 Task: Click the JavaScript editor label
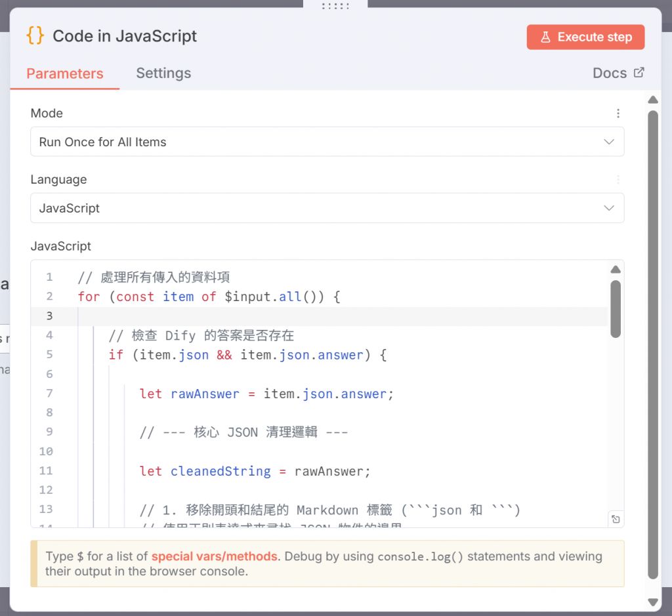pyautogui.click(x=61, y=246)
